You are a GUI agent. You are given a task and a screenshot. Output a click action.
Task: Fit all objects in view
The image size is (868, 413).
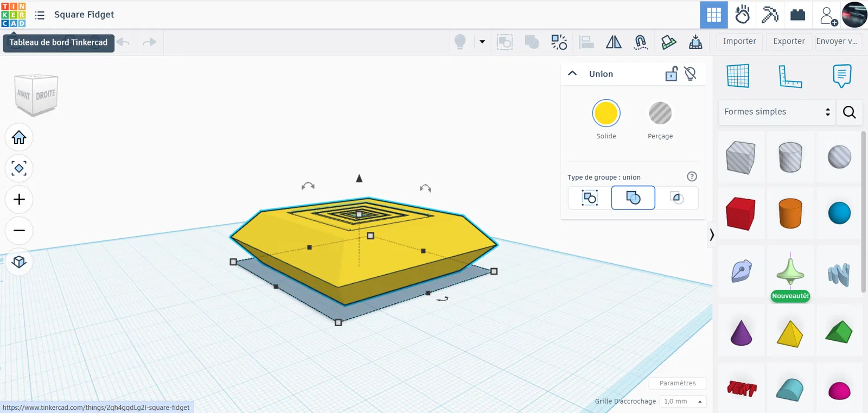coord(19,168)
